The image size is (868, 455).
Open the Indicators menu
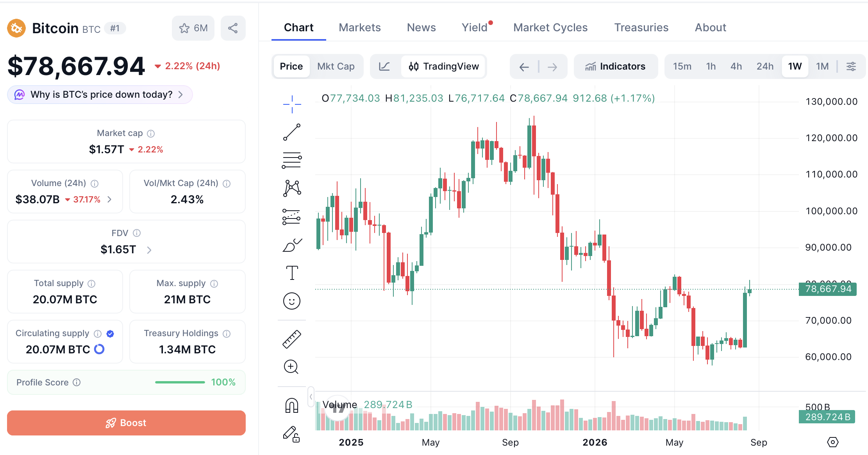coord(616,66)
